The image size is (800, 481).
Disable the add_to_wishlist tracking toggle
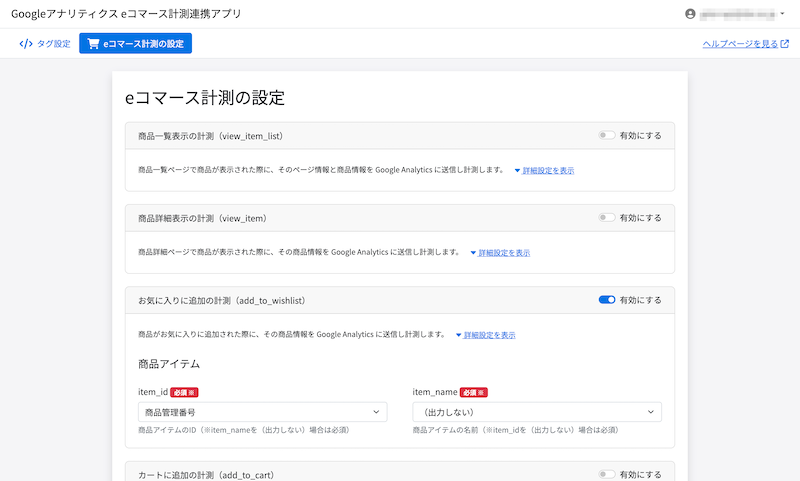[x=606, y=299]
